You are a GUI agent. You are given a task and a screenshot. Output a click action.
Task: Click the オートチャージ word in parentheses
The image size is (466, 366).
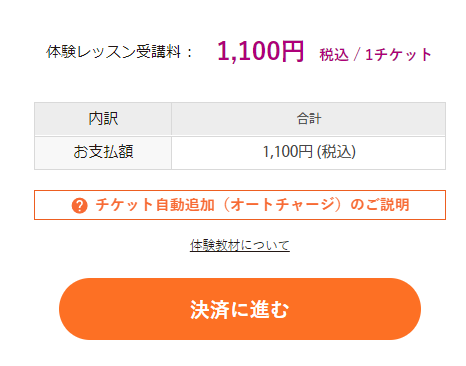click(x=282, y=205)
